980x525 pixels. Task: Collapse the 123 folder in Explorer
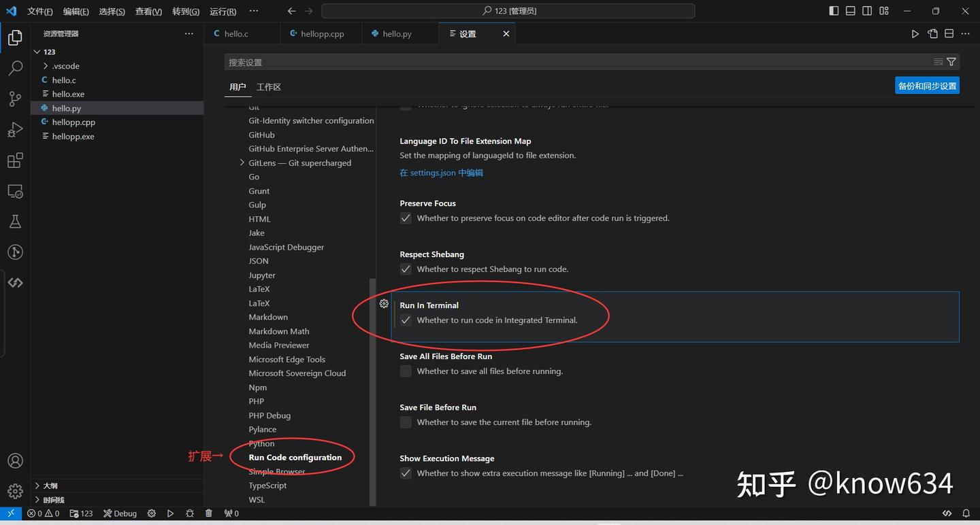coord(39,51)
